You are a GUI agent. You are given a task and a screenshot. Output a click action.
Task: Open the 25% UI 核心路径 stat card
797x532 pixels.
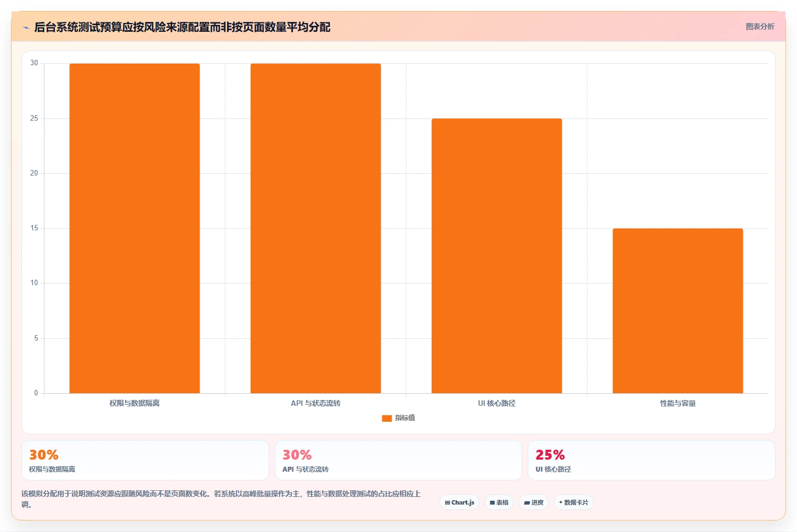point(652,460)
